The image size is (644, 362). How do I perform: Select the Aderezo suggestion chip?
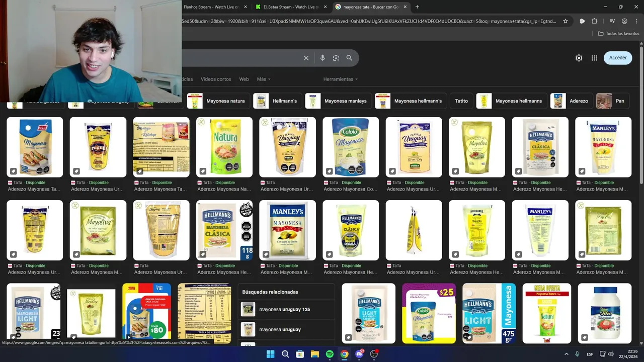coord(572,101)
